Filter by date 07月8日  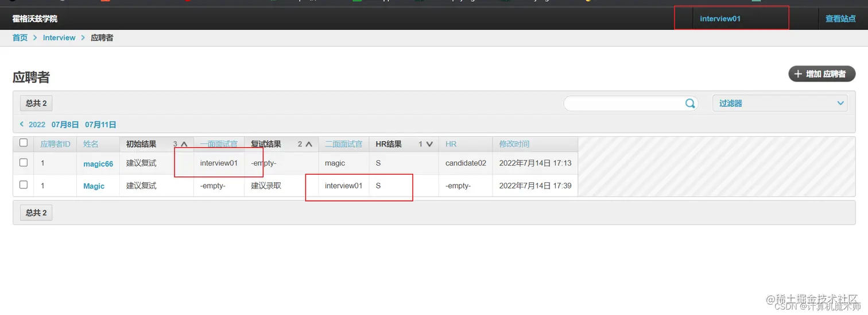pos(65,124)
